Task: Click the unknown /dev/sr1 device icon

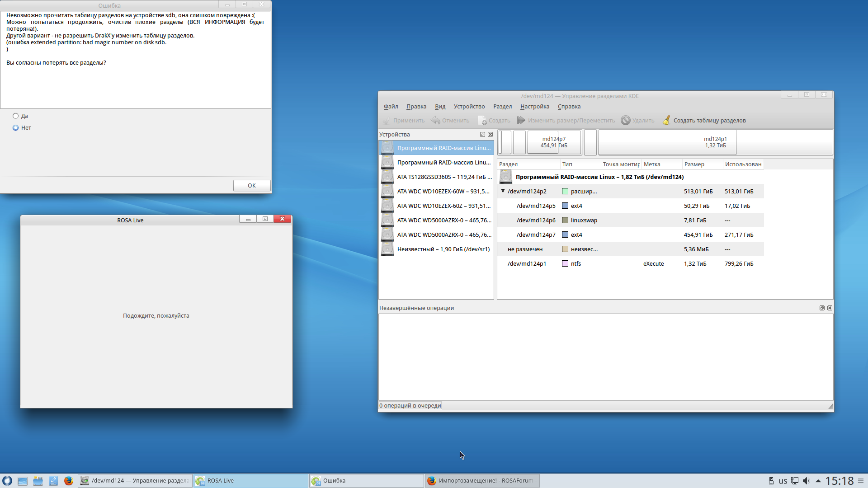Action: tap(387, 249)
